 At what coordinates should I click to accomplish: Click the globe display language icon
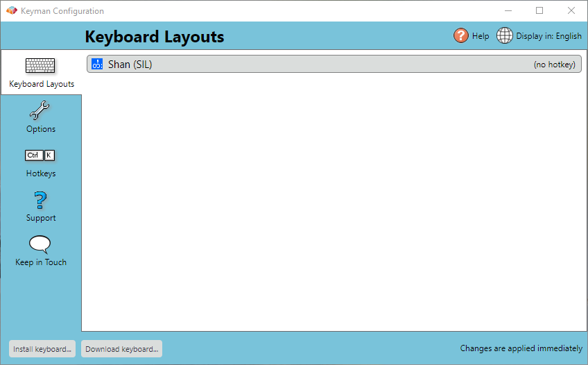504,35
